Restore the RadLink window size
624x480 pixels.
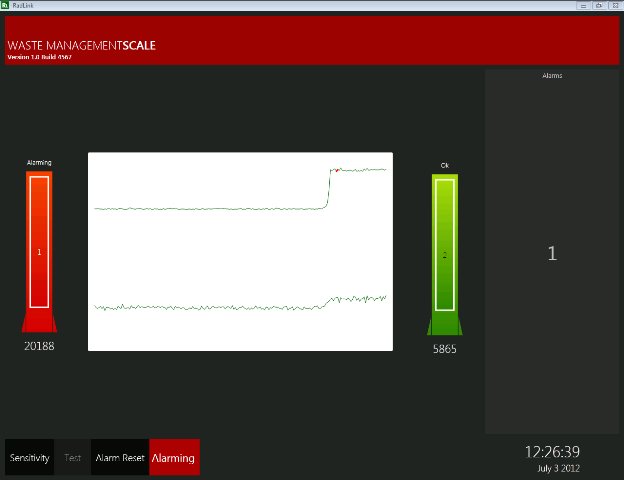[599, 6]
